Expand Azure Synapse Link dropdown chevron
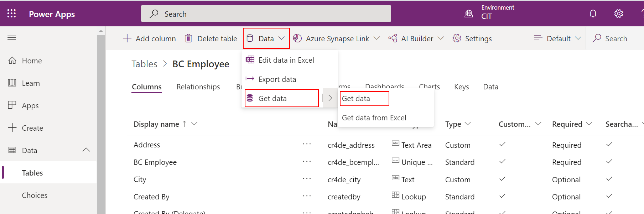Viewport: 644px width, 214px height. pos(376,38)
